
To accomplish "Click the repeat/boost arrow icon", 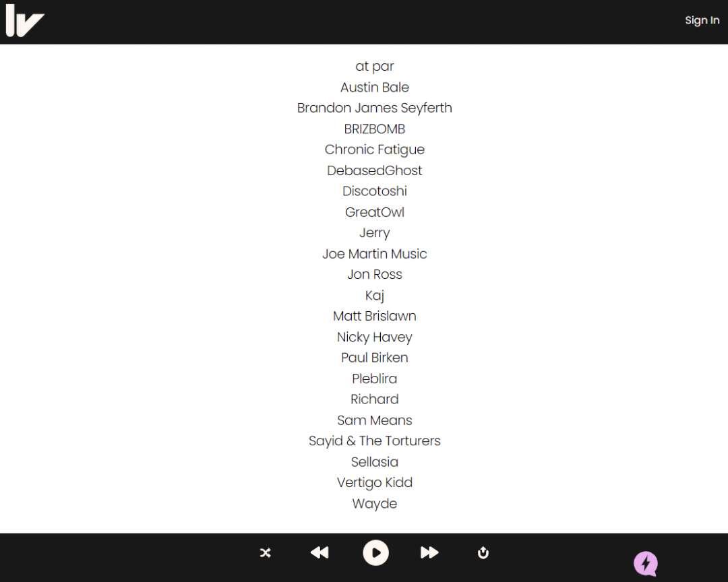I will click(x=483, y=553).
